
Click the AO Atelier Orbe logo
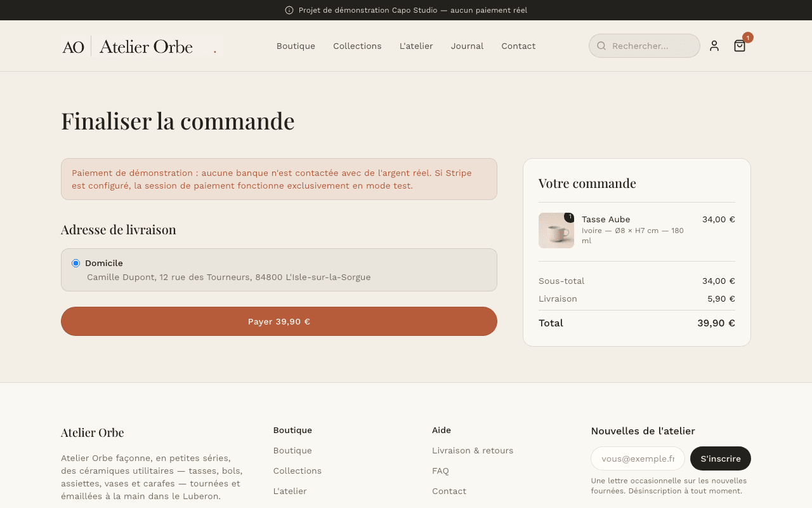[141, 46]
